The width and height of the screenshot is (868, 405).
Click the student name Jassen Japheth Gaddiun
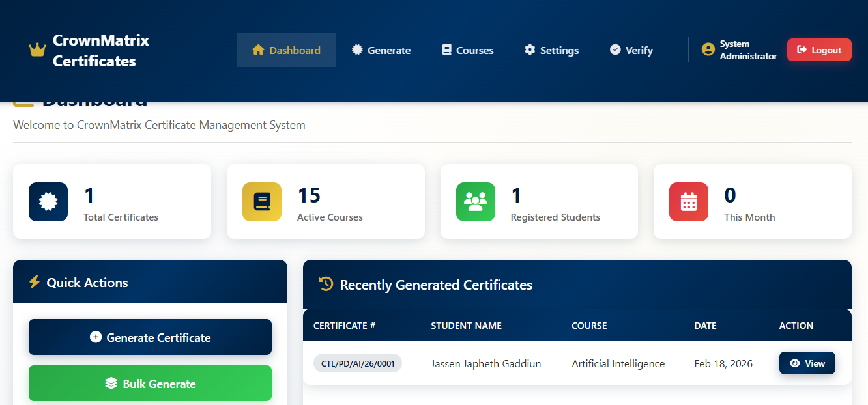[486, 364]
